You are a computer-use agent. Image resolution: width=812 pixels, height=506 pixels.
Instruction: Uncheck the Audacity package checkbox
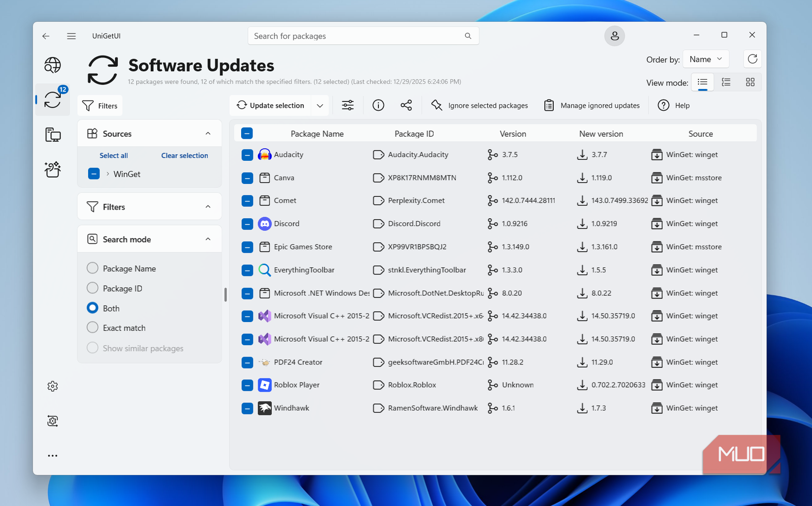[x=247, y=154]
